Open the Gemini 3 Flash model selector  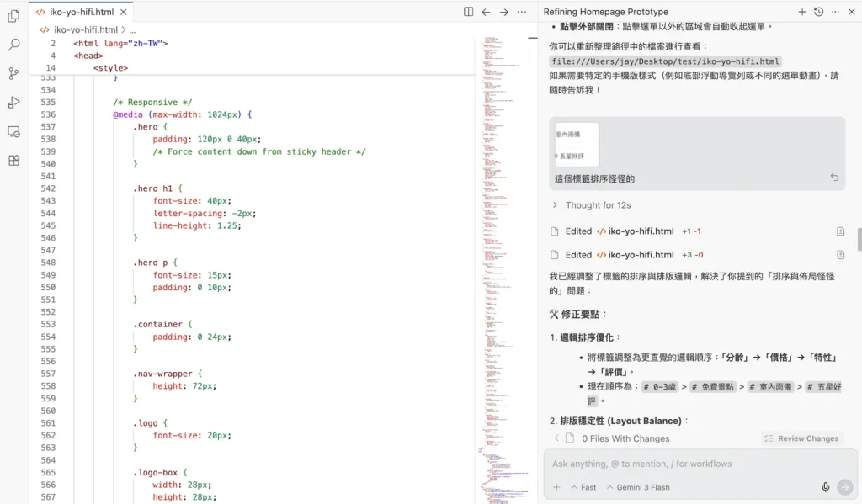click(640, 486)
